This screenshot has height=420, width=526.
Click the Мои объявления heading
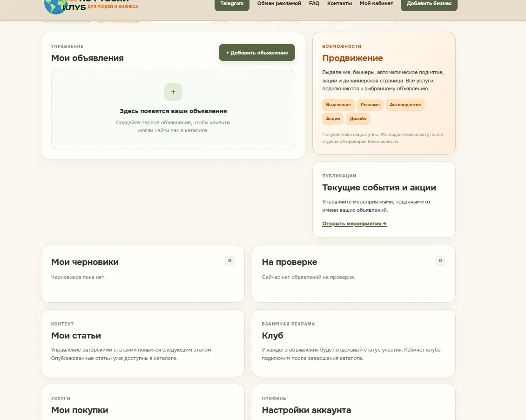tap(87, 58)
